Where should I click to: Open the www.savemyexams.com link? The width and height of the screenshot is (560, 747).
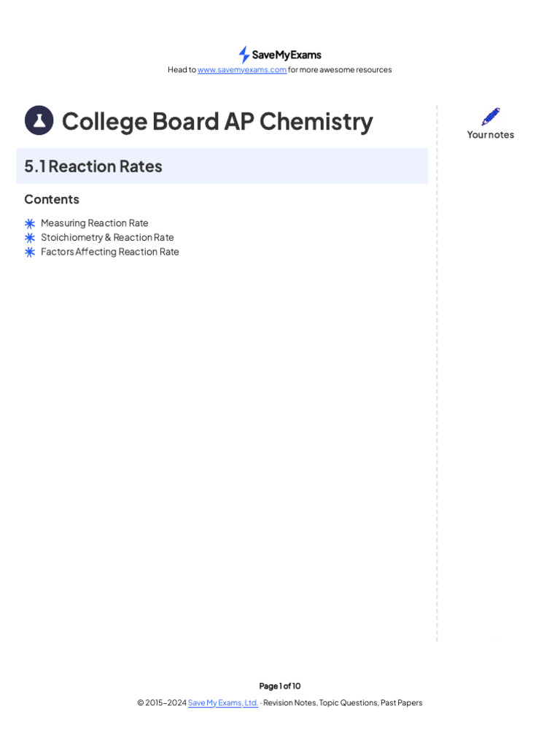point(242,70)
